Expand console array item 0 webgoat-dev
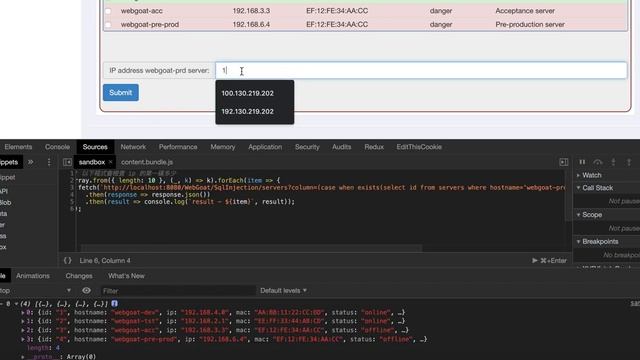Image resolution: width=640 pixels, height=360 pixels. point(23,313)
